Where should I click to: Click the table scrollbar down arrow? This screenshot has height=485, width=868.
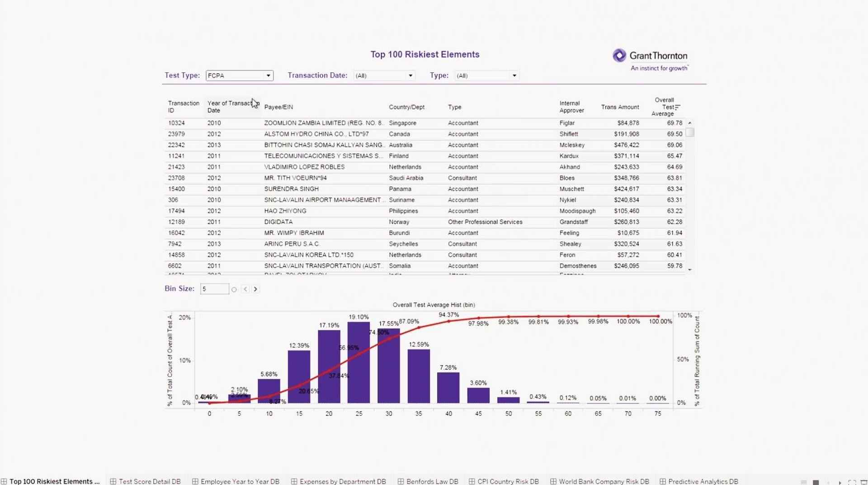click(x=690, y=270)
